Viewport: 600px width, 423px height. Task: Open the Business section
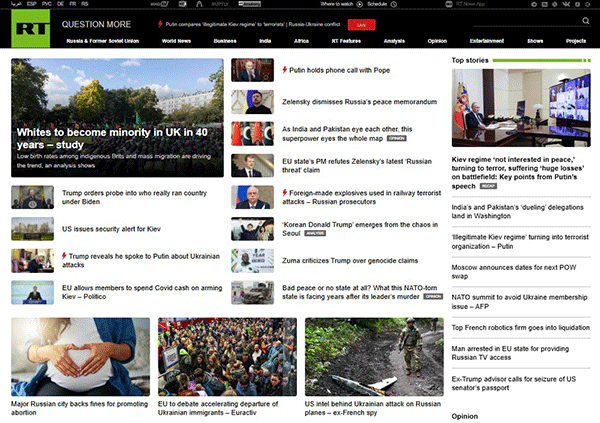[225, 41]
